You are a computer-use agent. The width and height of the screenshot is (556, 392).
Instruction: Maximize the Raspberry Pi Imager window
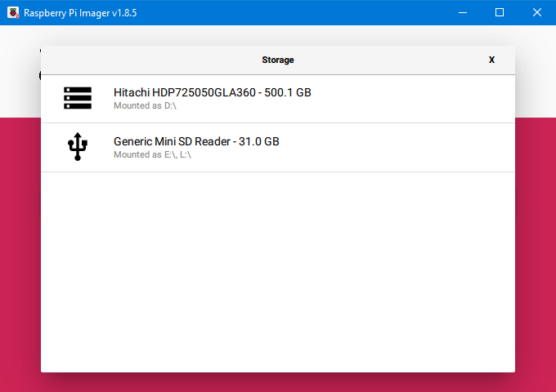500,12
